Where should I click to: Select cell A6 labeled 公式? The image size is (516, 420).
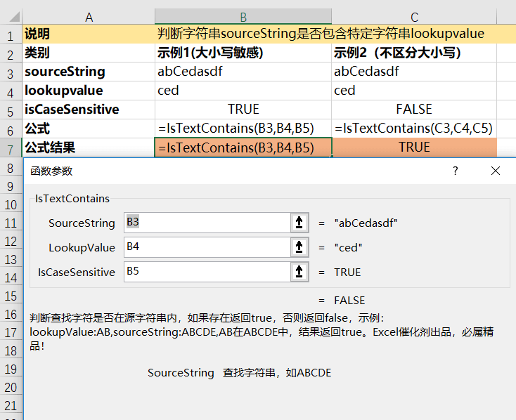coord(89,129)
